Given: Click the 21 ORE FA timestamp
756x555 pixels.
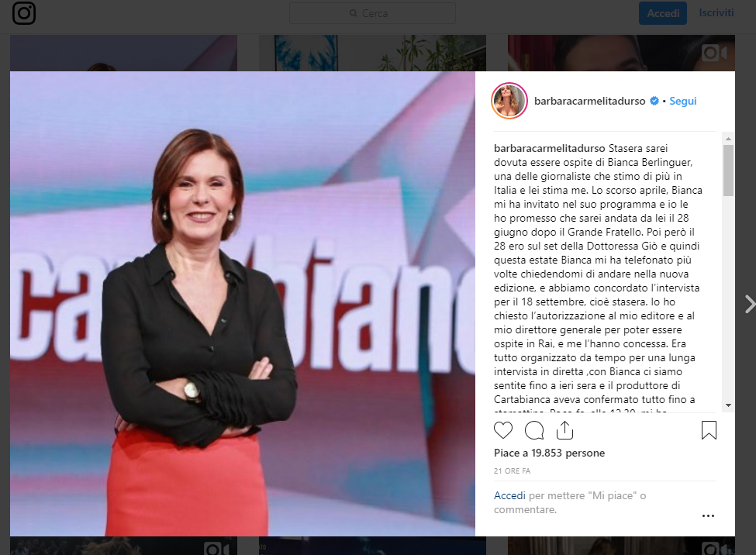Looking at the screenshot, I should 512,471.
